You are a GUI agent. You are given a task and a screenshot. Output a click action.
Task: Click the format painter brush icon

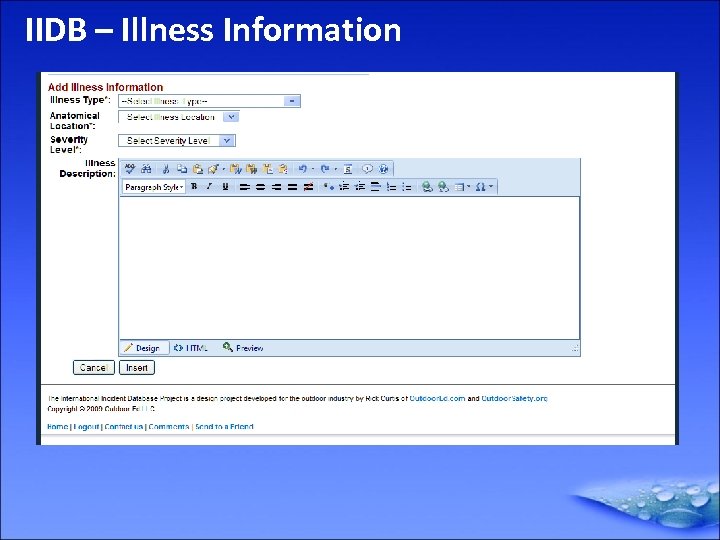coord(214,169)
